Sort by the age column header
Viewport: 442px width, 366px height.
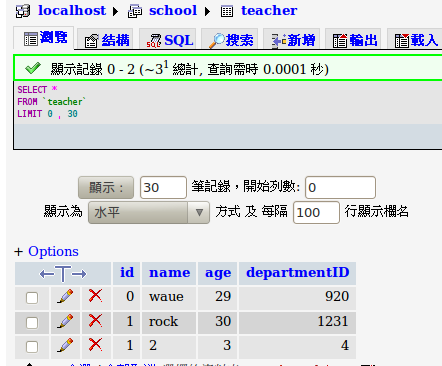pyautogui.click(x=218, y=273)
